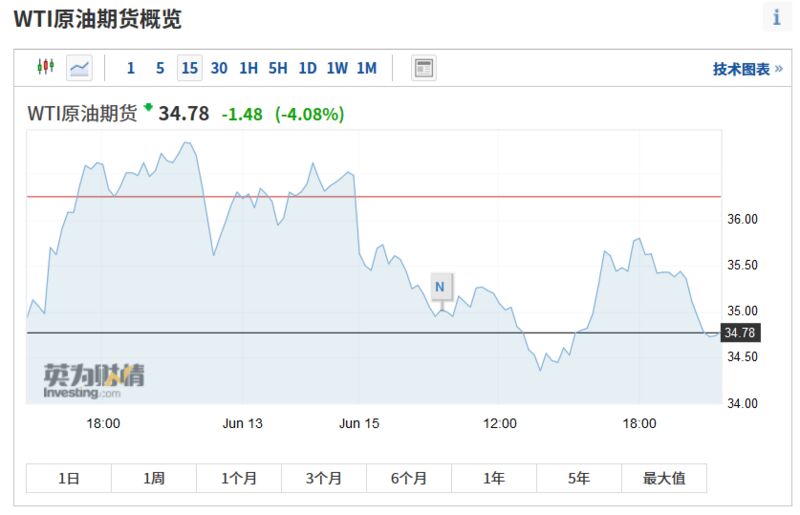
Task: Open the info icon at top right
Action: click(777, 17)
